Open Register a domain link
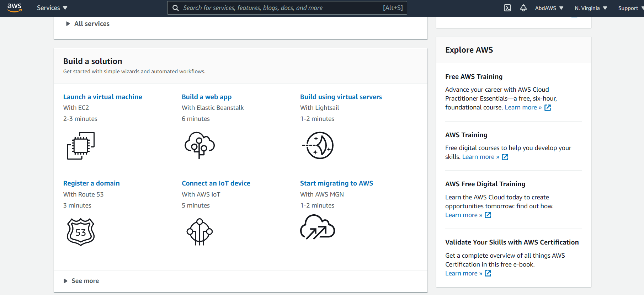 91,183
